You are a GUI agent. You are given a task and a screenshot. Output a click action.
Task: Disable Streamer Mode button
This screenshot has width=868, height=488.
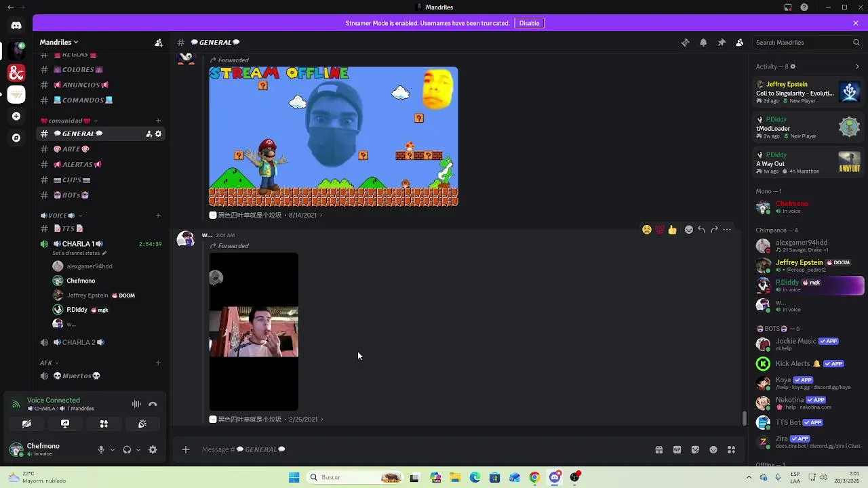tap(529, 23)
